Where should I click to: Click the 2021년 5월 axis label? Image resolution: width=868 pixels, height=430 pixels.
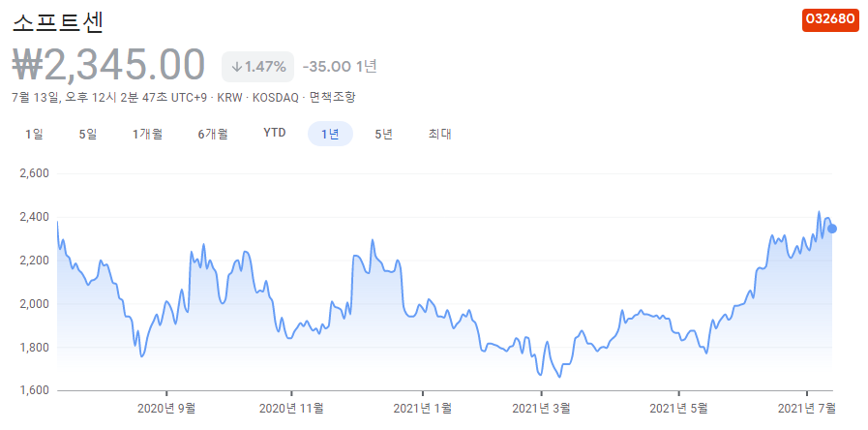point(678,409)
